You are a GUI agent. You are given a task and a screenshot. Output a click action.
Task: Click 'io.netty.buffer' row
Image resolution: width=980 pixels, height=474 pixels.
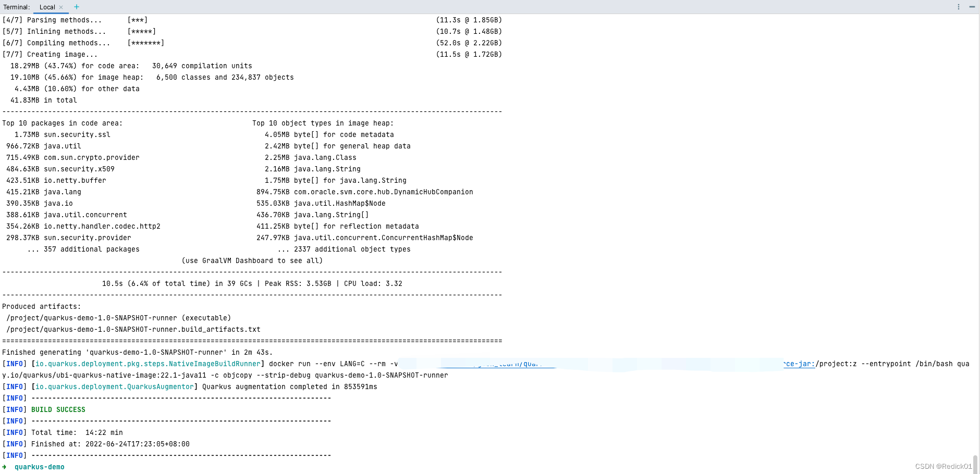pos(56,180)
